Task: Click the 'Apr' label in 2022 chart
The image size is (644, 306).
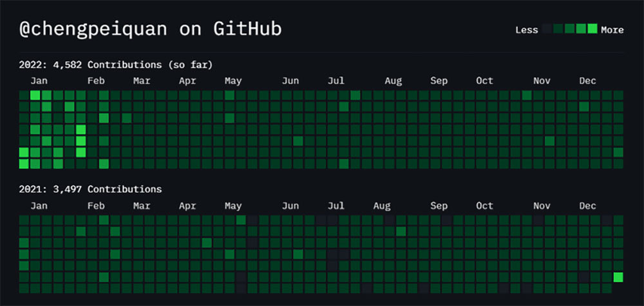Action: click(187, 81)
